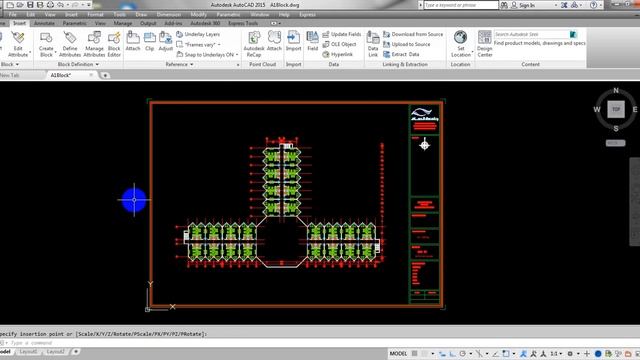This screenshot has width=640, height=360.
Task: Click TOP face of the ViewCube
Action: (x=616, y=109)
